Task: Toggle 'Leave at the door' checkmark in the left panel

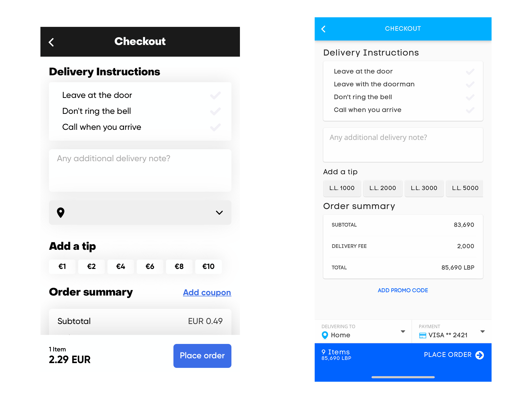Action: point(215,95)
